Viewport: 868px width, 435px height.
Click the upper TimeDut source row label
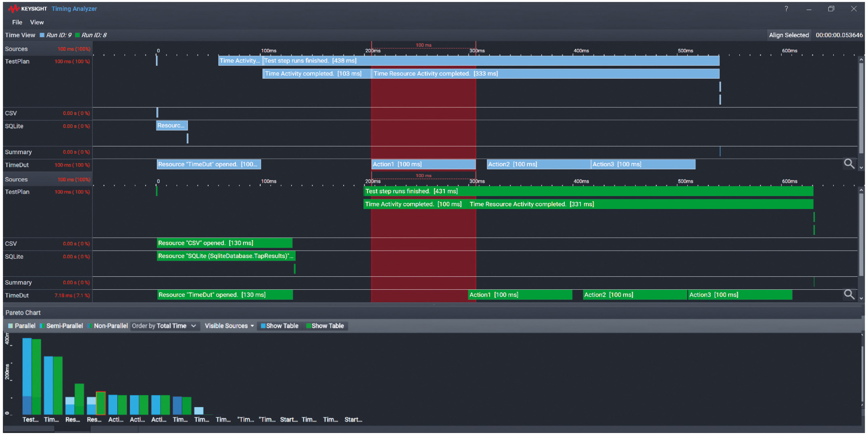17,165
